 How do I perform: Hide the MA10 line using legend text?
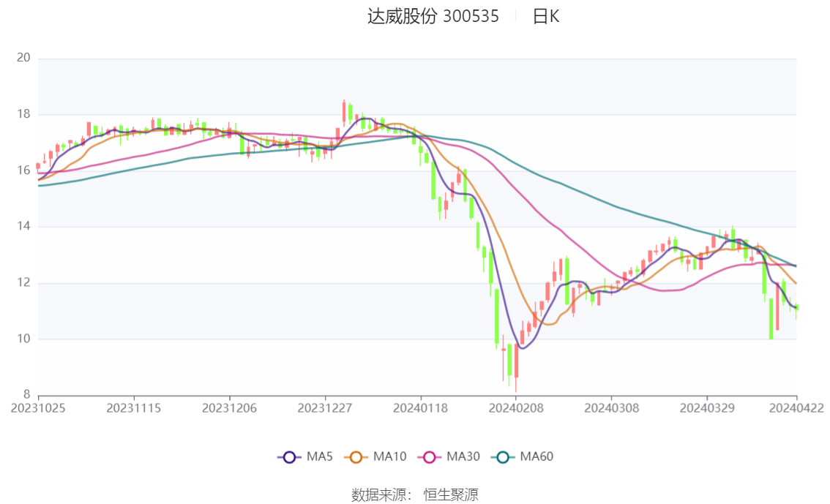[389, 457]
